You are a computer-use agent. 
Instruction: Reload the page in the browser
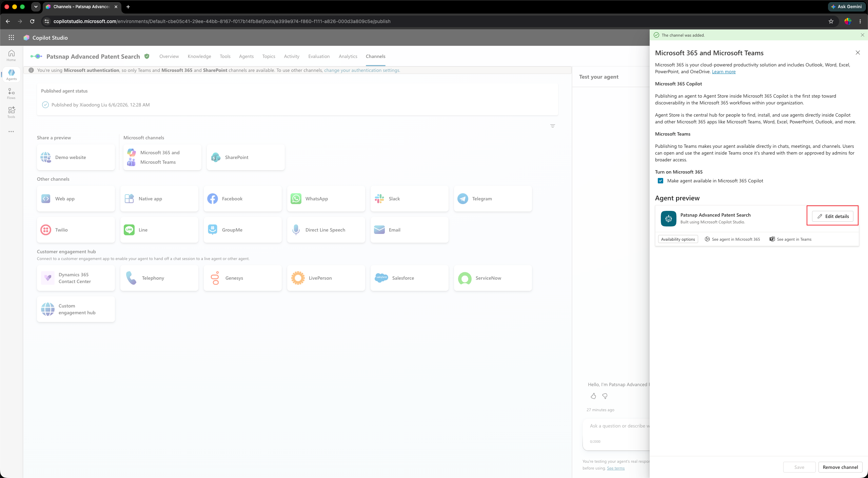pos(32,21)
